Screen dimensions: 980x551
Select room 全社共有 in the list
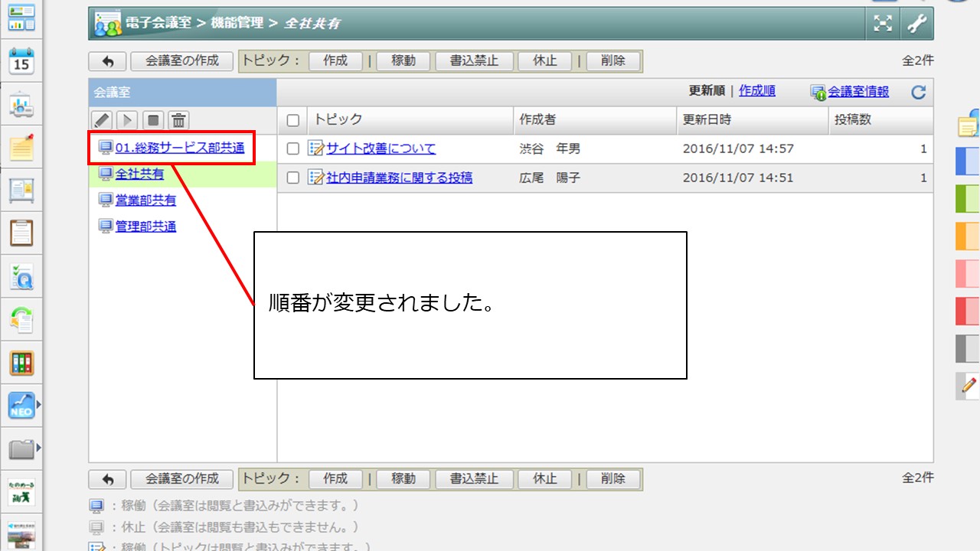[x=139, y=174]
